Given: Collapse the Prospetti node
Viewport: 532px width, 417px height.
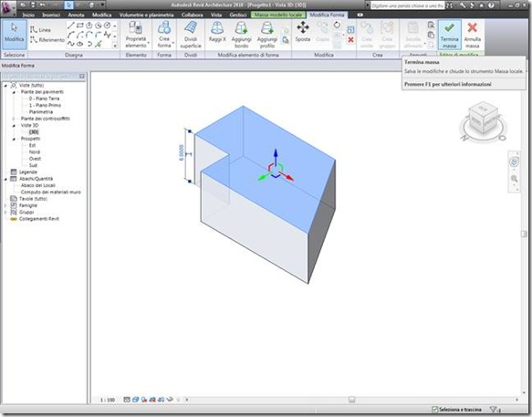Looking at the screenshot, I should pos(14,139).
